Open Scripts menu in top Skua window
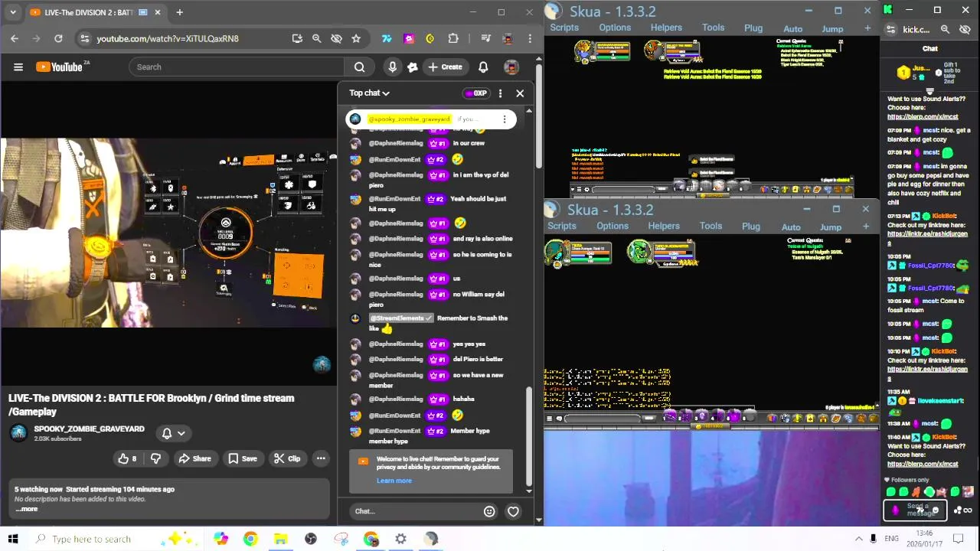The image size is (980, 551). click(x=564, y=28)
